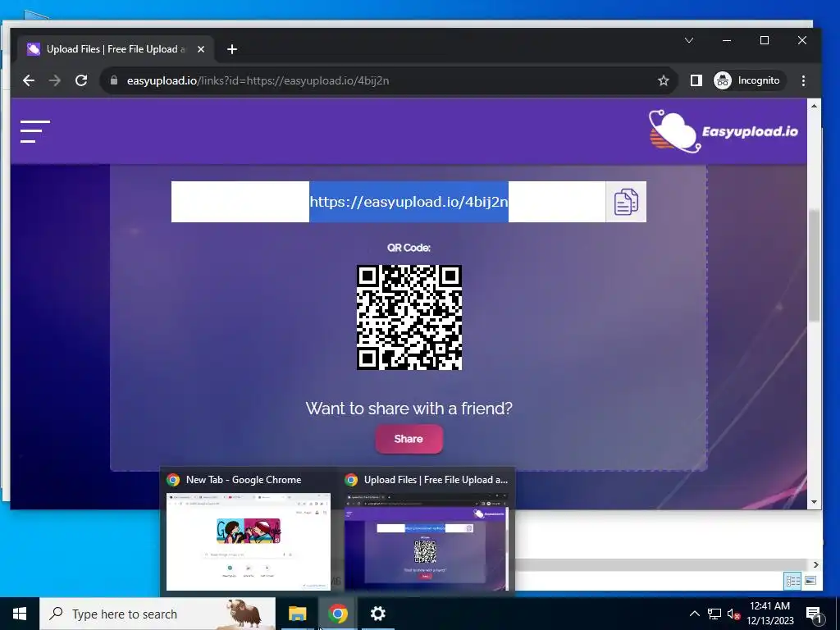Click the network tray icon
840x630 pixels.
click(714, 614)
